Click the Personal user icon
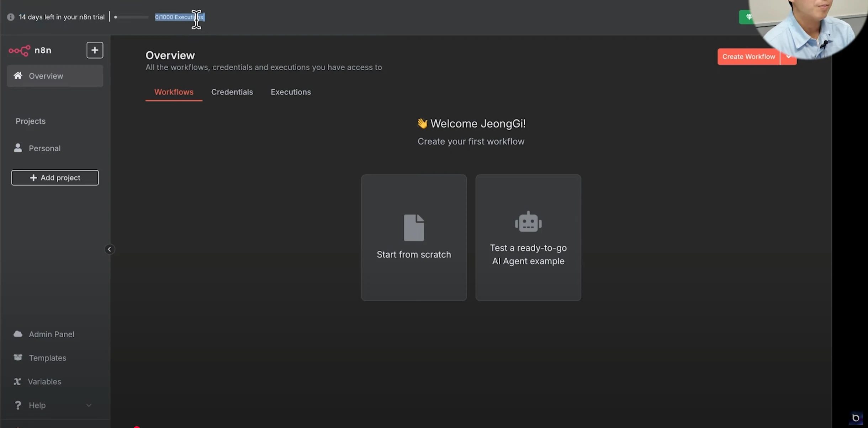The image size is (868, 428). point(18,148)
